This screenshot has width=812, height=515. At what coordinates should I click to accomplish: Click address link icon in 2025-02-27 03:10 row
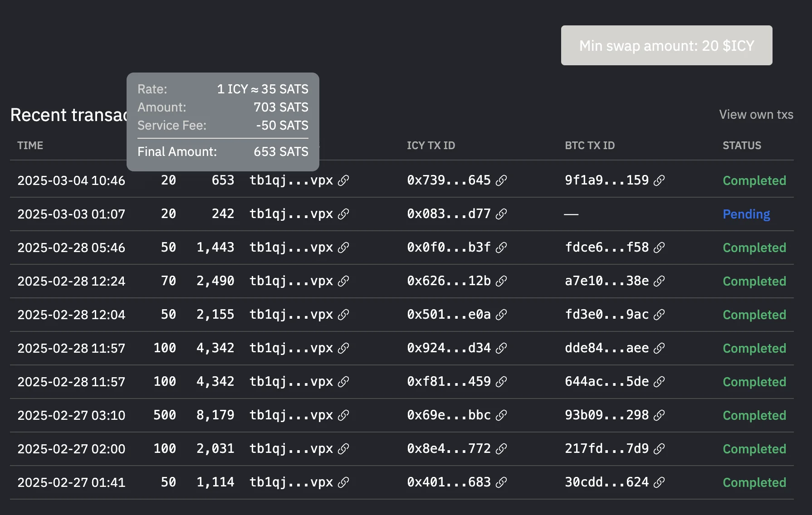(343, 415)
